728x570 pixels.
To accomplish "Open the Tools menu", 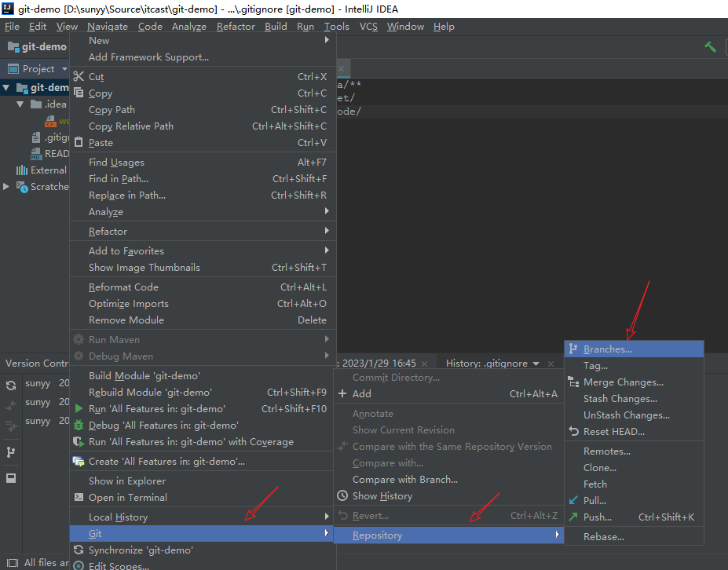I will click(337, 27).
